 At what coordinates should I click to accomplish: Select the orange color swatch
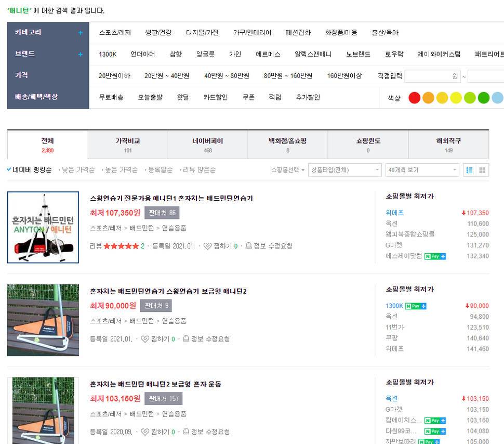428,98
